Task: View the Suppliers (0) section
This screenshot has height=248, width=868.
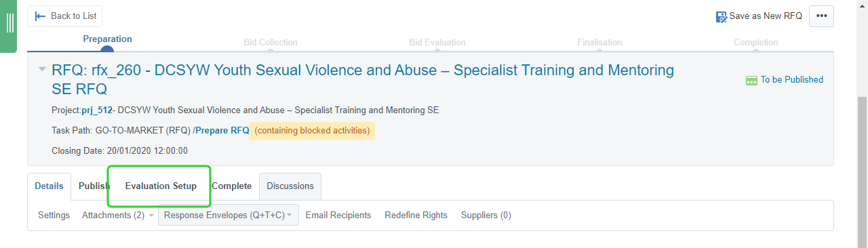Action: 486,215
